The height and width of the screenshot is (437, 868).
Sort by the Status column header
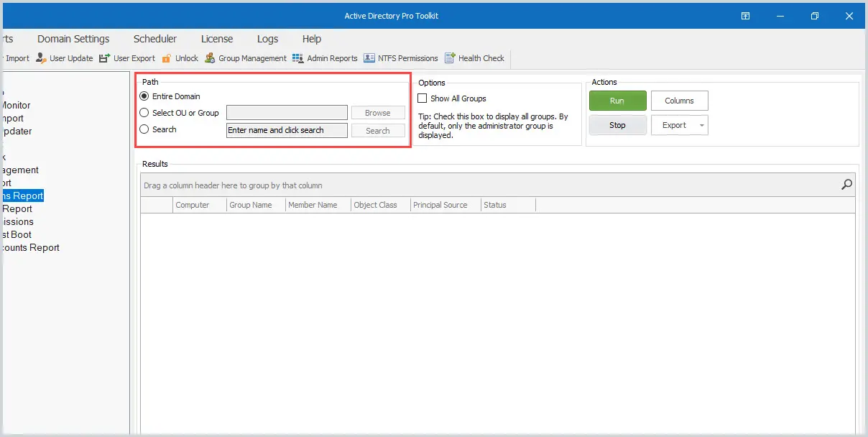(509, 205)
